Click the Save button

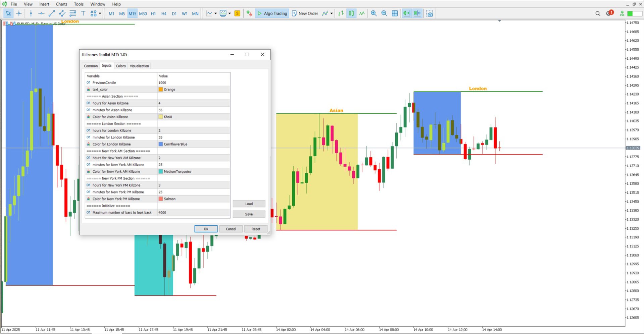point(249,214)
